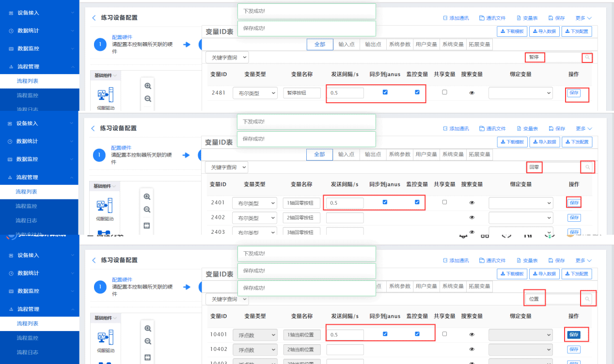Click the eye icon in variable 2401 row
The height and width of the screenshot is (364, 614).
coord(472,203)
